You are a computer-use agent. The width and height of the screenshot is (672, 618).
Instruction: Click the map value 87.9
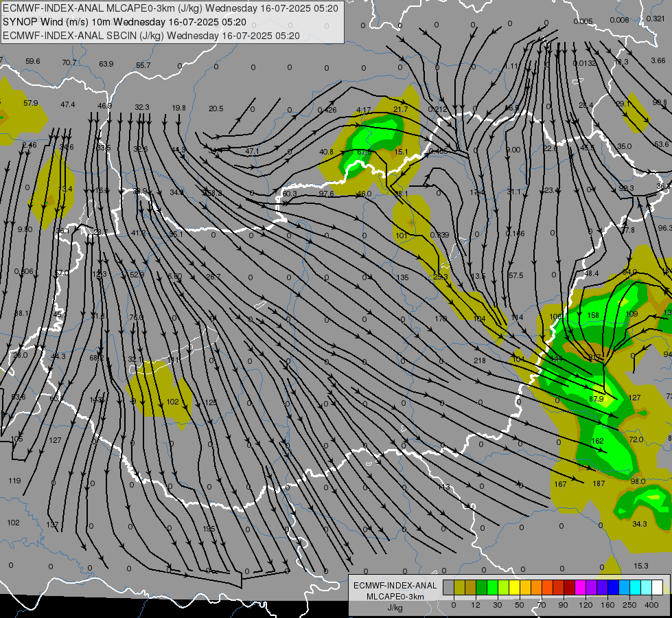596,399
